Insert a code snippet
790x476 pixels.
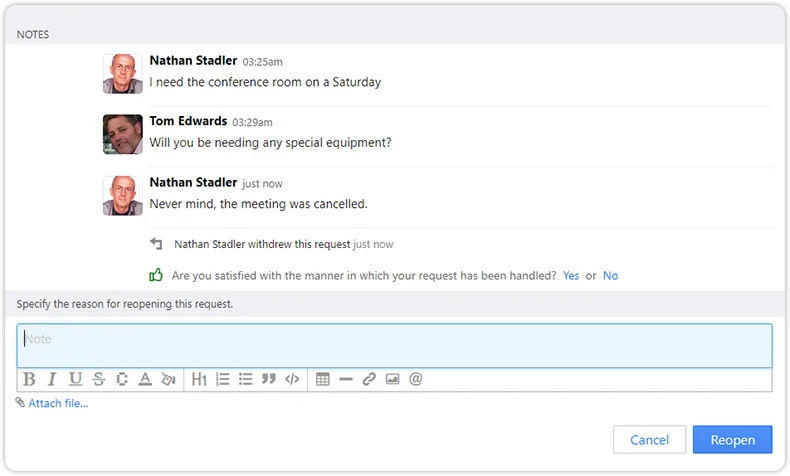click(x=292, y=379)
